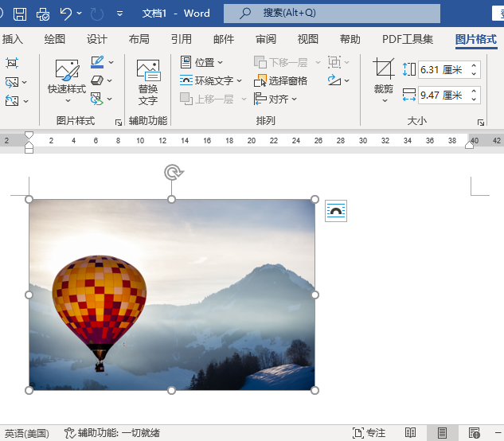Click the change picture icon
Viewport: 504px width, 441px height.
tap(12, 82)
